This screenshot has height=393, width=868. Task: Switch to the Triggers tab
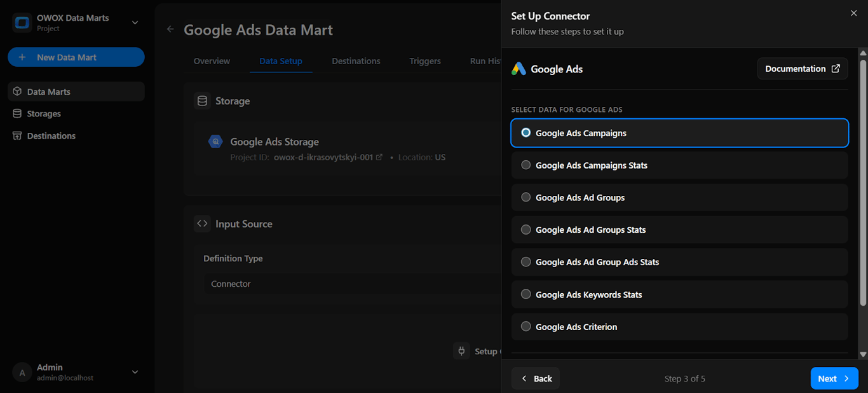tap(425, 61)
